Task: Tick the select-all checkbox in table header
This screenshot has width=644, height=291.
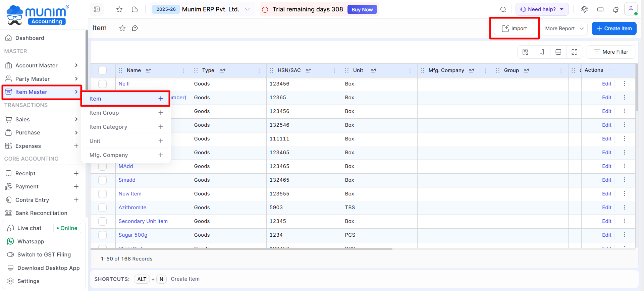Action: (x=103, y=70)
